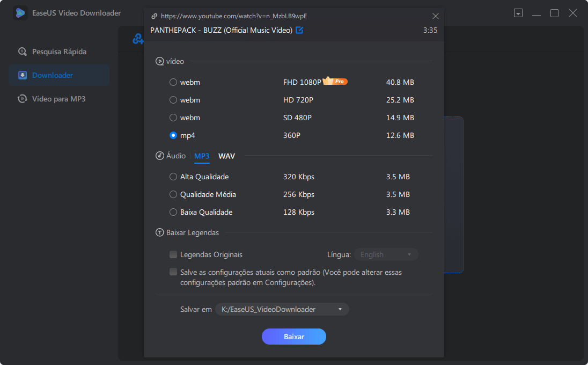588x365 pixels.
Task: Click the 360P resolution label
Action: pos(292,135)
